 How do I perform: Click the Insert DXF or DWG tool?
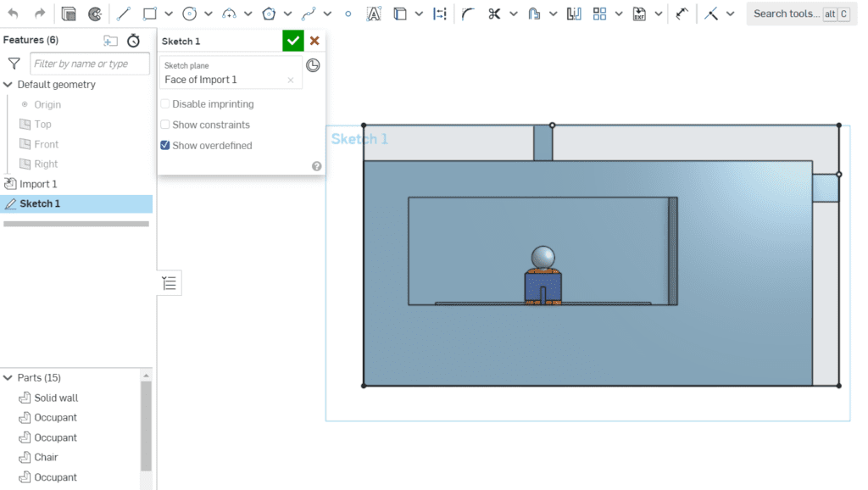tap(639, 13)
